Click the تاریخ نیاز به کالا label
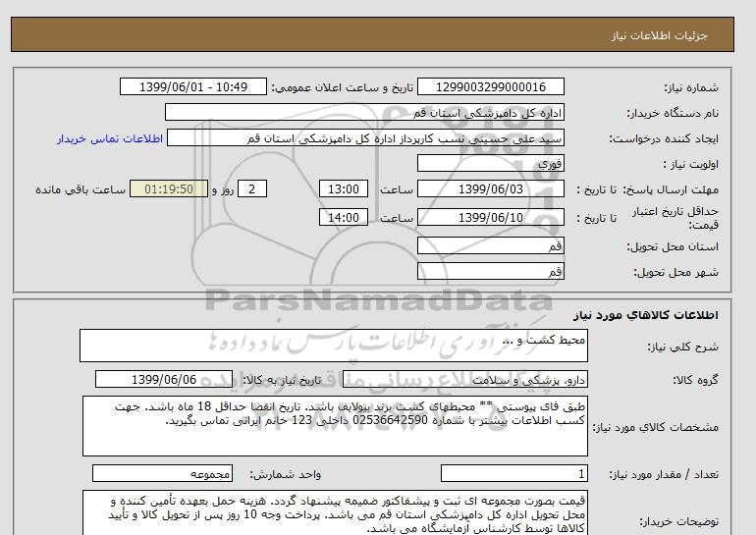 coord(282,380)
